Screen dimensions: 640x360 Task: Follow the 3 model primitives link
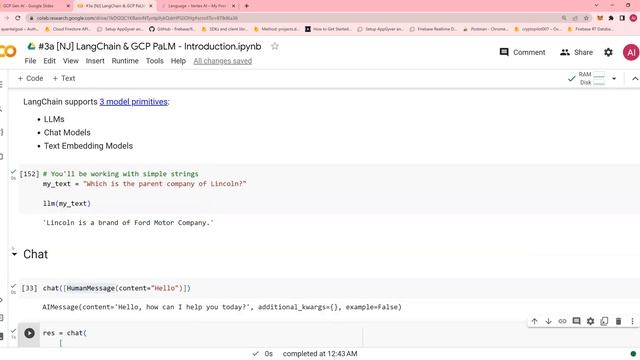click(133, 102)
